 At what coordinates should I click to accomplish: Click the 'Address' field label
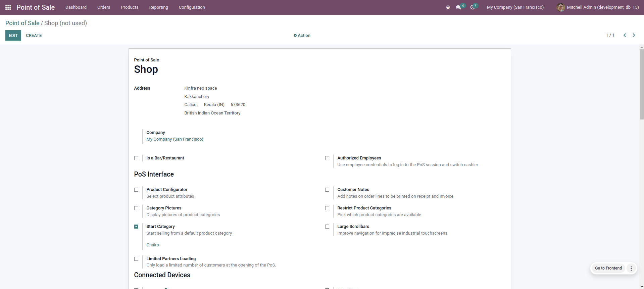click(x=142, y=88)
